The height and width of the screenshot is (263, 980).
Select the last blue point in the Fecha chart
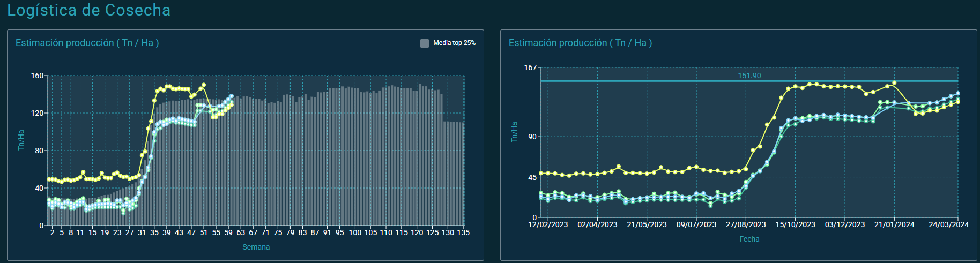click(958, 93)
